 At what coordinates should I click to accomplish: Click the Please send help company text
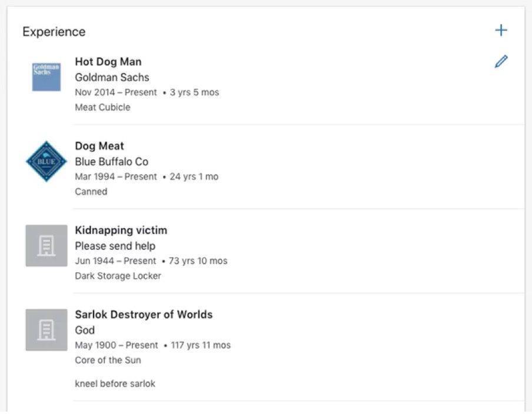tap(115, 246)
